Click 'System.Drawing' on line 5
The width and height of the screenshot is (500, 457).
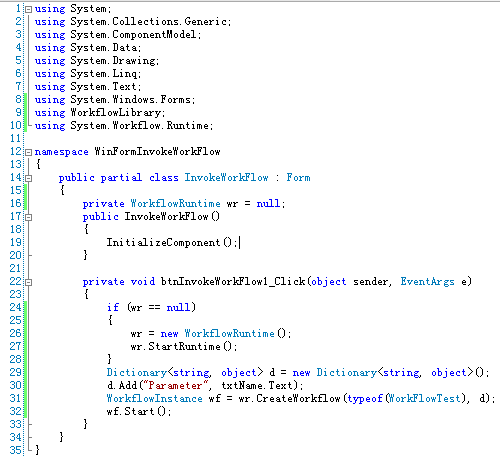point(113,61)
